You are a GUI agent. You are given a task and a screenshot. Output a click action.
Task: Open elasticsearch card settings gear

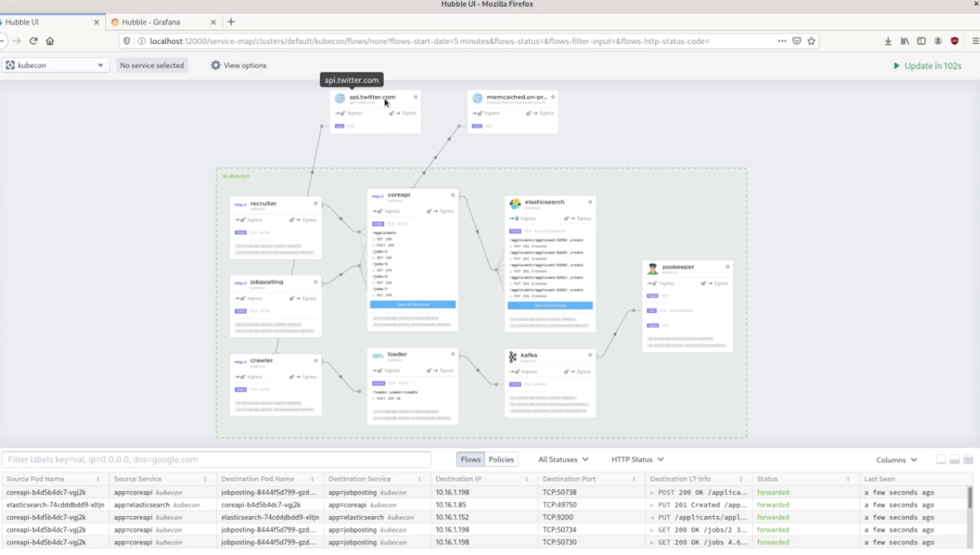click(x=590, y=202)
